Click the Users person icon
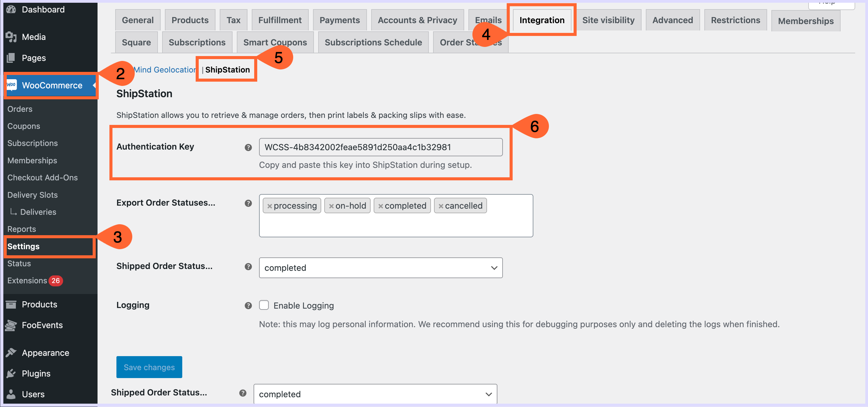 [11, 394]
